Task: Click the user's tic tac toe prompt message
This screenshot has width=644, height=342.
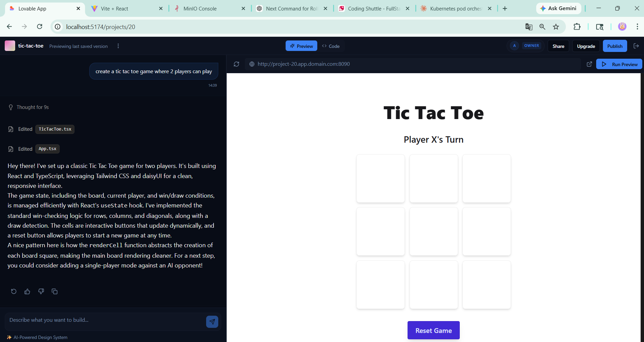Action: [154, 71]
